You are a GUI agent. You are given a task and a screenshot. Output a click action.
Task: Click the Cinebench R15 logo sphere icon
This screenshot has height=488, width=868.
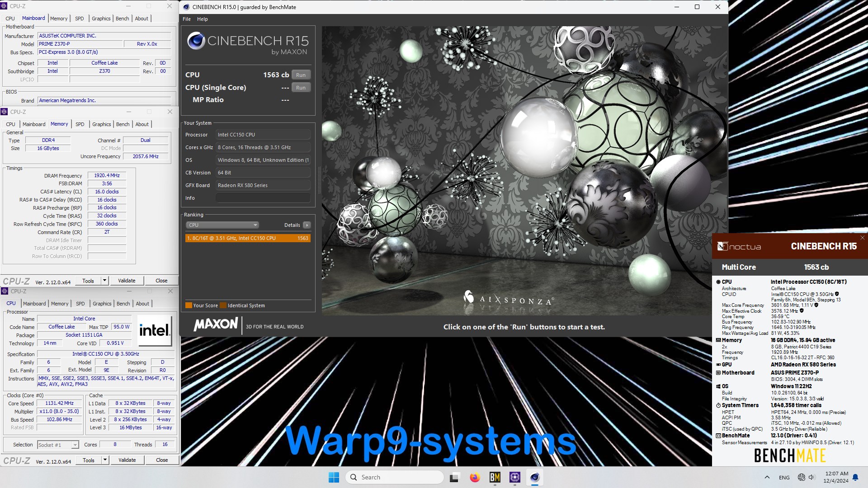[x=196, y=41]
